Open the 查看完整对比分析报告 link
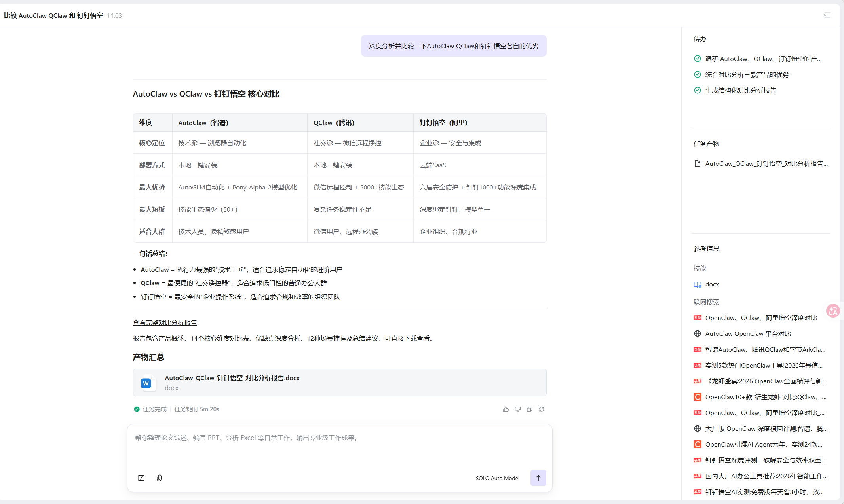This screenshot has width=844, height=504. click(x=165, y=322)
